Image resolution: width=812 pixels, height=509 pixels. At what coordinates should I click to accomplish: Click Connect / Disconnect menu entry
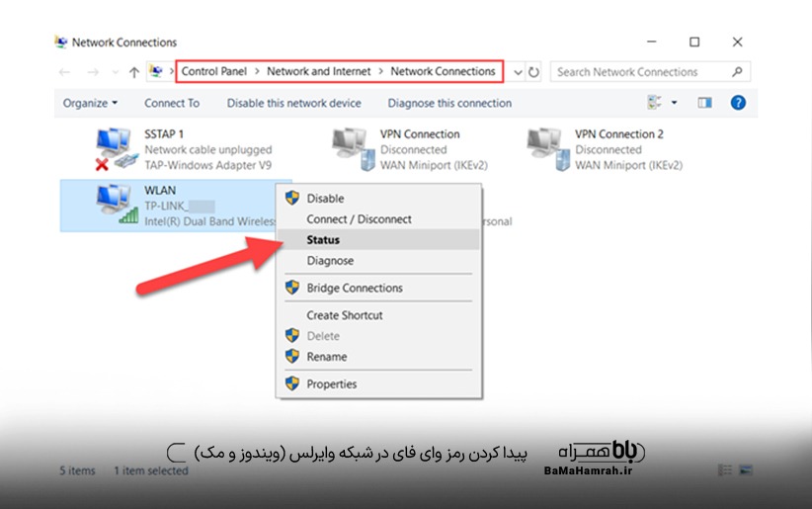pyautogui.click(x=378, y=219)
